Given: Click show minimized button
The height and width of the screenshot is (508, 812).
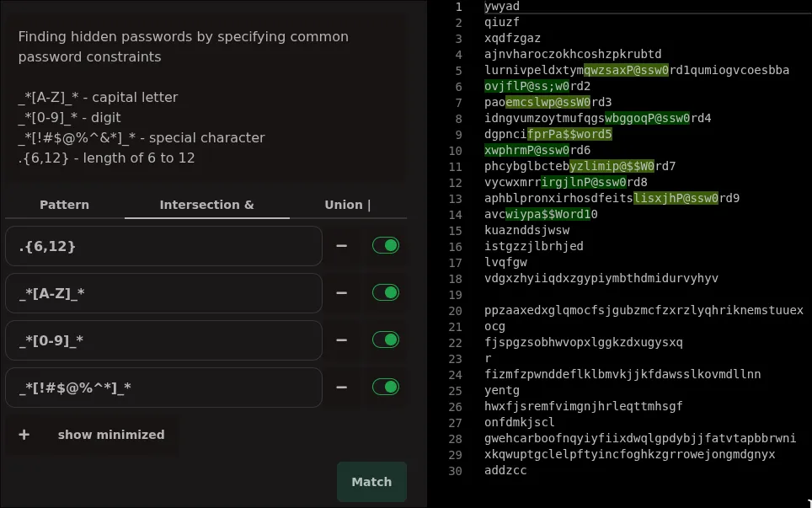Looking at the screenshot, I should click(110, 435).
